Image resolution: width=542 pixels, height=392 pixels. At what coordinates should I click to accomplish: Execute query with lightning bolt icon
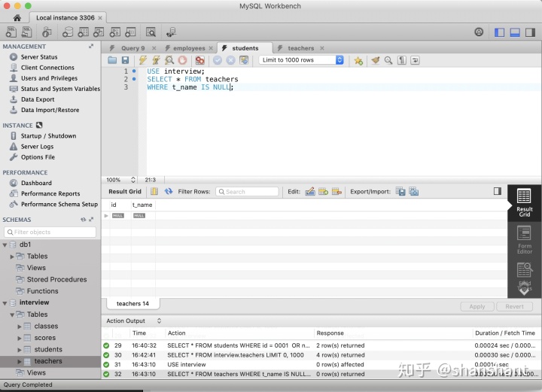pyautogui.click(x=143, y=60)
